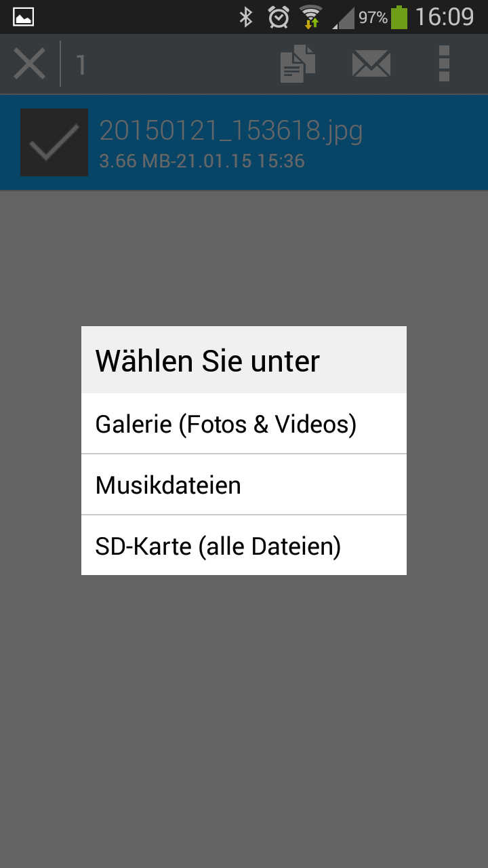Image resolution: width=488 pixels, height=868 pixels.
Task: Select Galerie (Fotos & Videos) option
Action: (244, 424)
